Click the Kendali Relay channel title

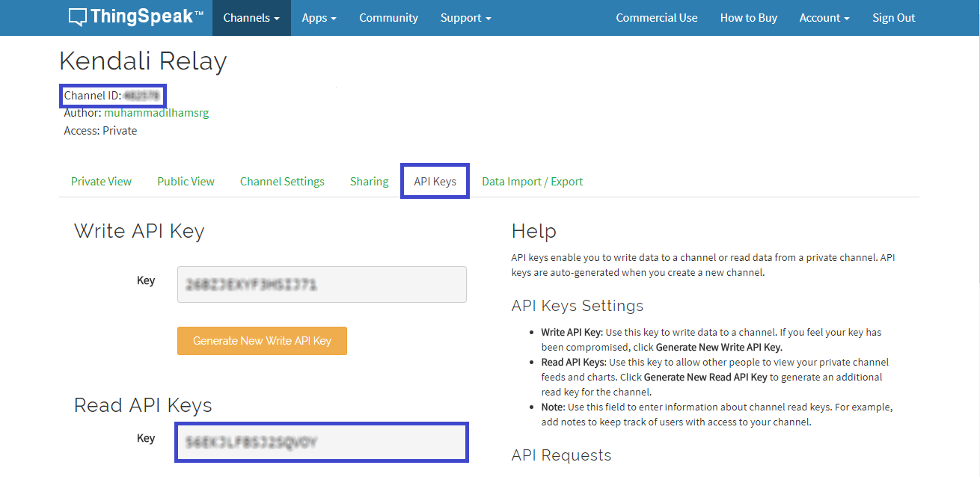coord(143,61)
